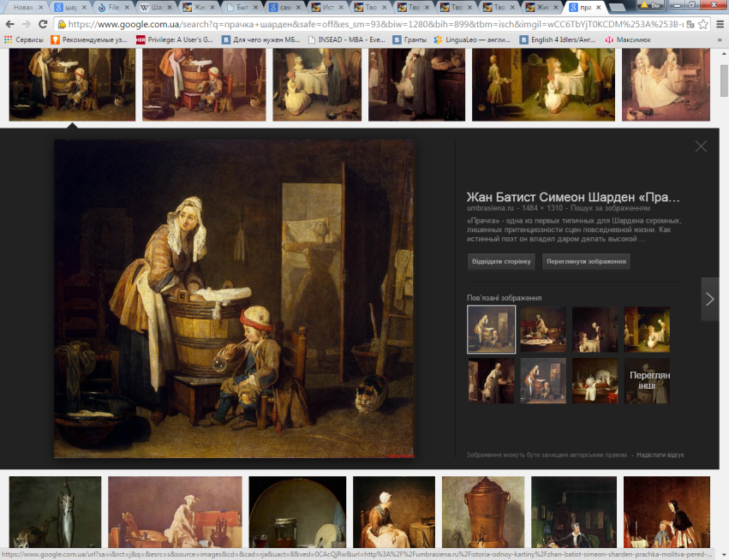Click the Надіслати відгук link

coord(660,455)
